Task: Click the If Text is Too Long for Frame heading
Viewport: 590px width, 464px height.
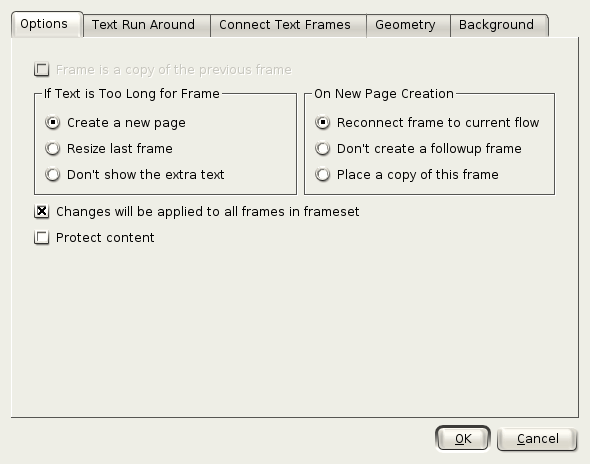Action: coord(132,94)
